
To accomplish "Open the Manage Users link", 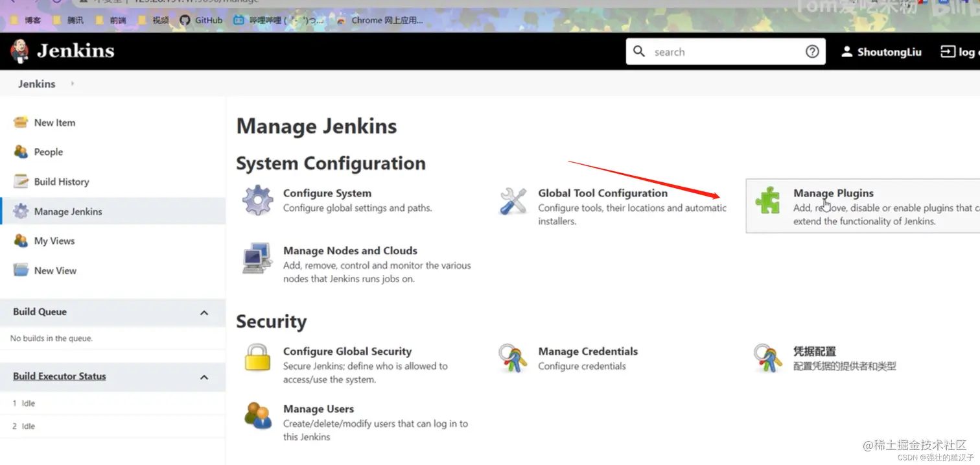I will [318, 409].
